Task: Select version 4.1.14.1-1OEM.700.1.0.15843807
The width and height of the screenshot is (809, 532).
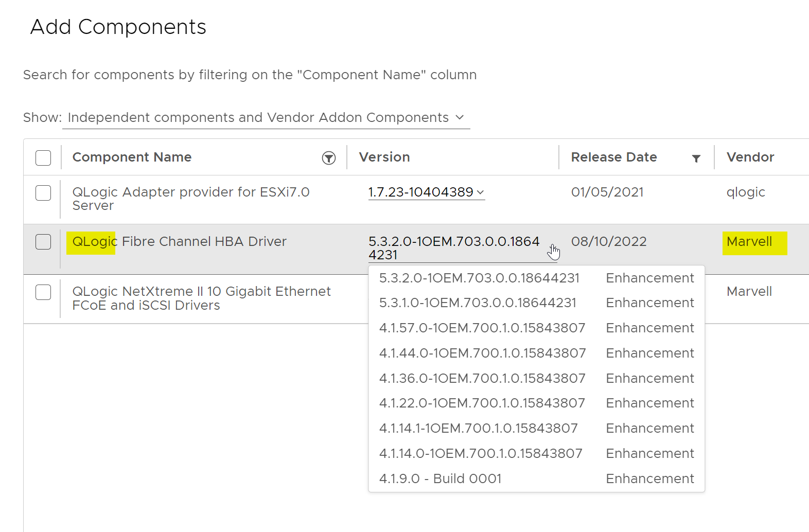Action: (x=536, y=428)
